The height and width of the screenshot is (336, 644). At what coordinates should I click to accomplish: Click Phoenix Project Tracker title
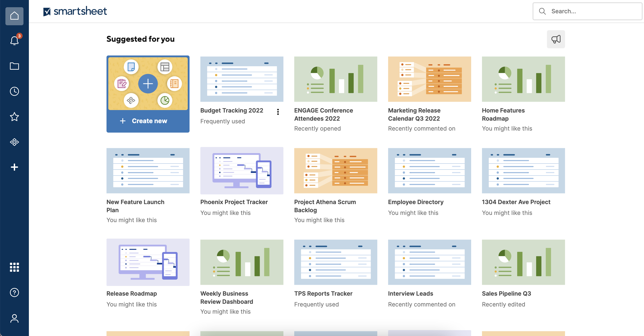[234, 202]
